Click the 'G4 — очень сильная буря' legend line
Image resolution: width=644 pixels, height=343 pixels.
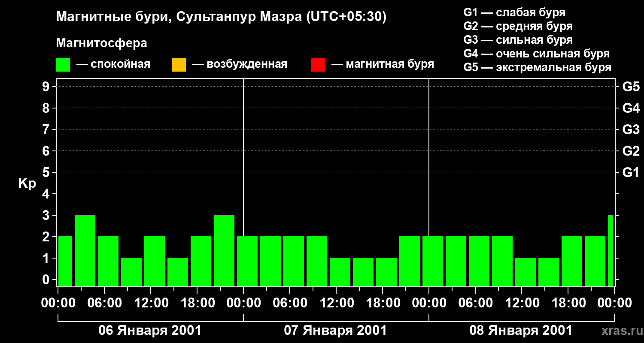[537, 54]
